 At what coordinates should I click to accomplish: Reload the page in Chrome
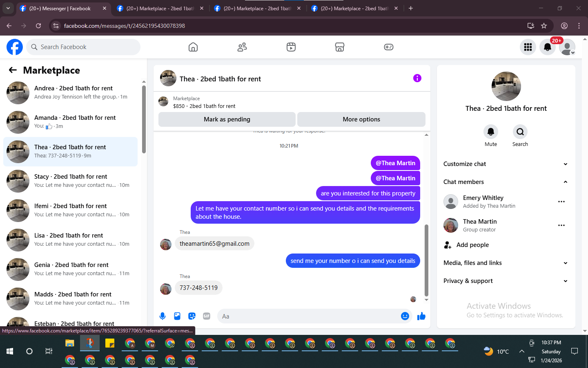pos(38,26)
